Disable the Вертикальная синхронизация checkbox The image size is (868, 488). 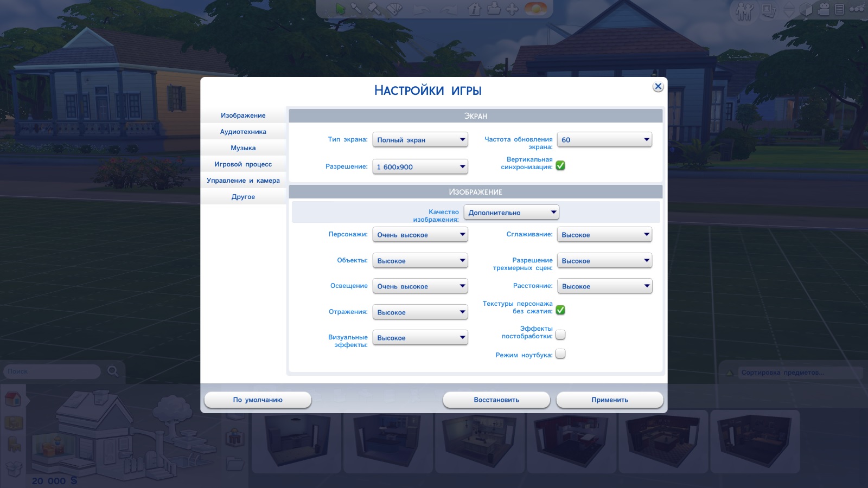pyautogui.click(x=560, y=165)
